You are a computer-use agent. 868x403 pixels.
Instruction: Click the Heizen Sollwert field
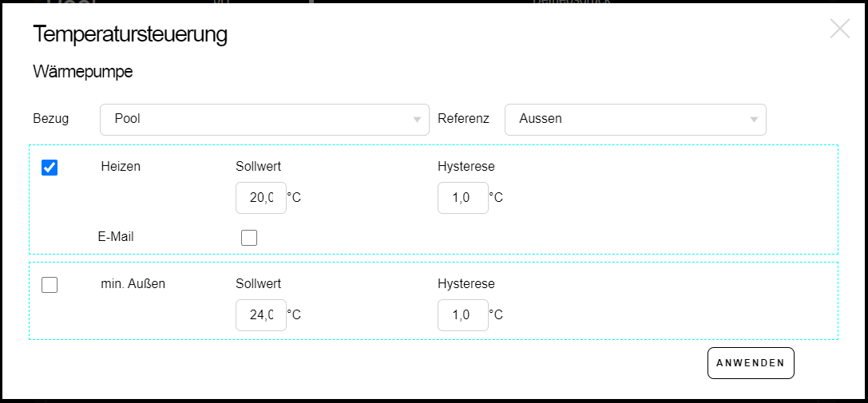261,198
